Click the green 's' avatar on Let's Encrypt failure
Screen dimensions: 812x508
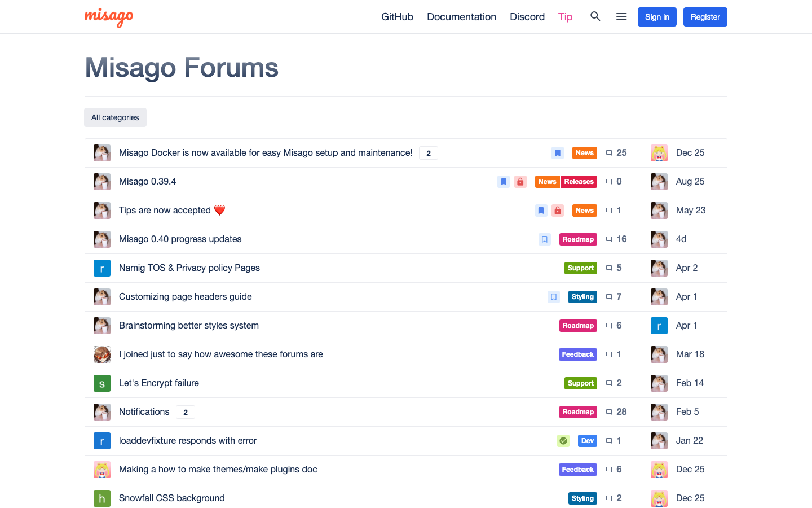click(x=101, y=383)
